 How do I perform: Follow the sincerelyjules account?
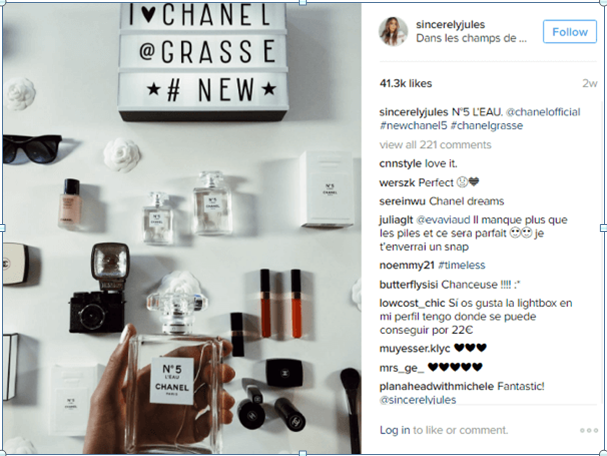point(569,32)
